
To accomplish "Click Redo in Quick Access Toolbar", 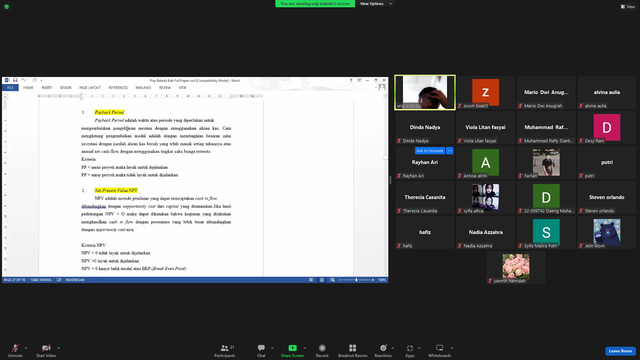I will (x=35, y=80).
